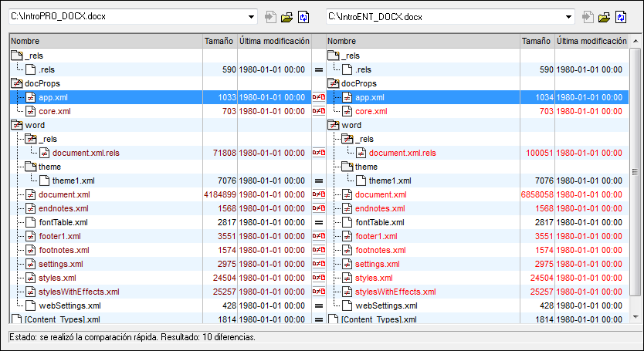
Task: Open the left path dropdown for IntroPRO_DOCX.docx
Action: (x=252, y=17)
